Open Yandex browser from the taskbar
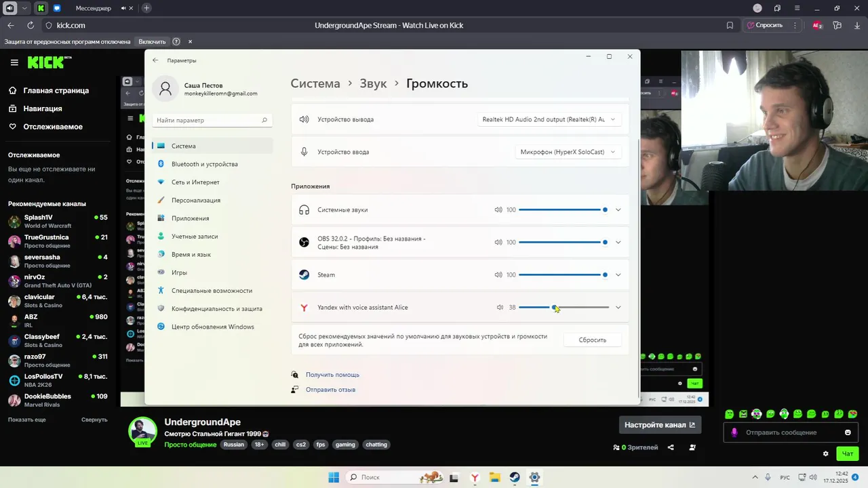The image size is (868, 488). (475, 477)
